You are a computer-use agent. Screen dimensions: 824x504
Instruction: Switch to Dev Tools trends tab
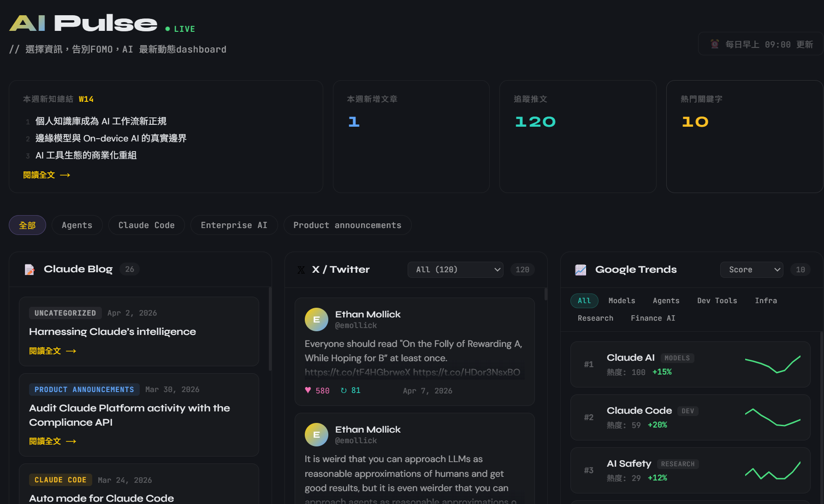(717, 301)
